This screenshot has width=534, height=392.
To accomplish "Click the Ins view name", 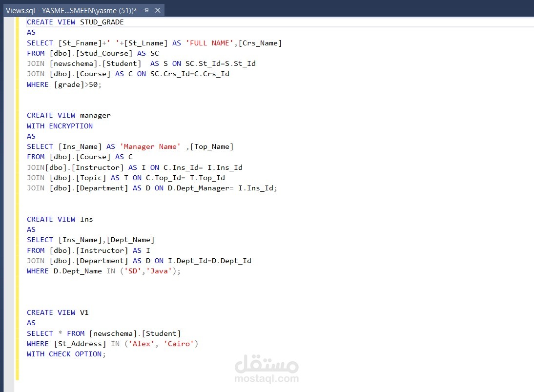I will coord(86,219).
